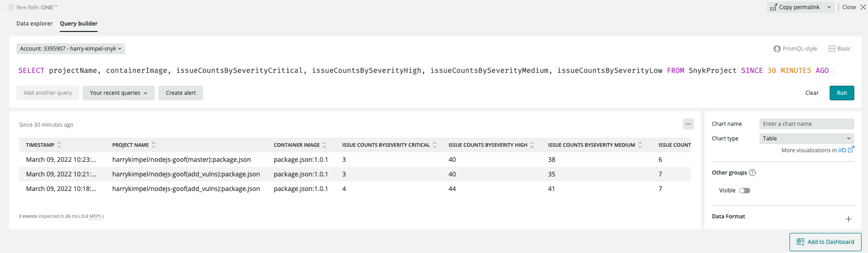Open the Chart type Table dropdown
Image resolution: width=868 pixels, height=253 pixels.
click(x=807, y=139)
